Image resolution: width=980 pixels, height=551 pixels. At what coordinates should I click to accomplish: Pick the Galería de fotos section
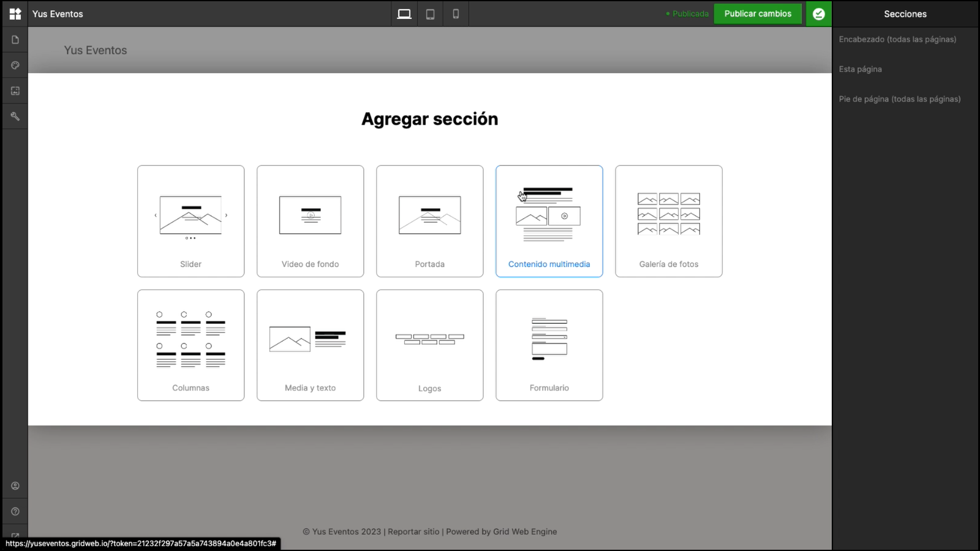tap(668, 221)
